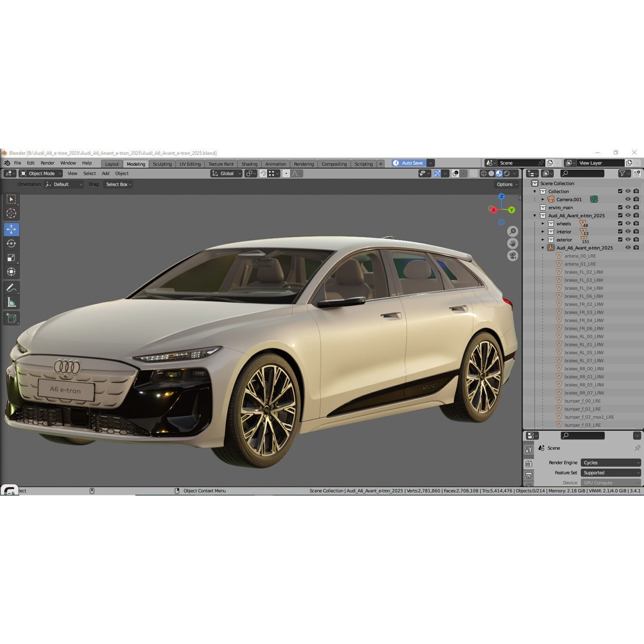
Task: Open the File menu
Action: pyautogui.click(x=18, y=163)
